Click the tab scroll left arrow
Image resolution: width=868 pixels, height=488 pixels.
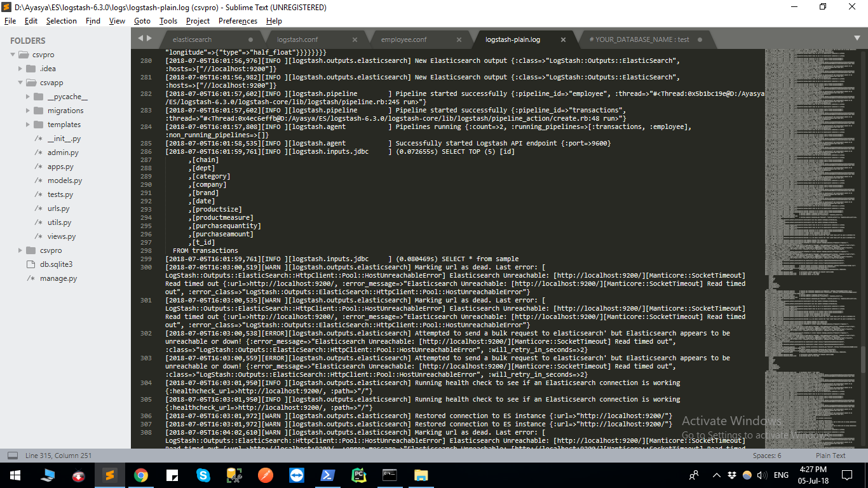pos(140,38)
